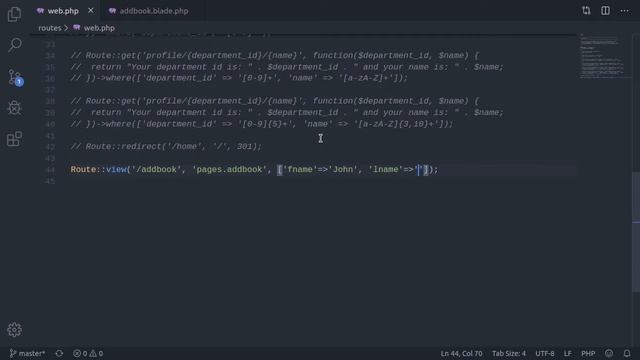Change end of line sequence LF
640x360 pixels.
click(x=567, y=353)
